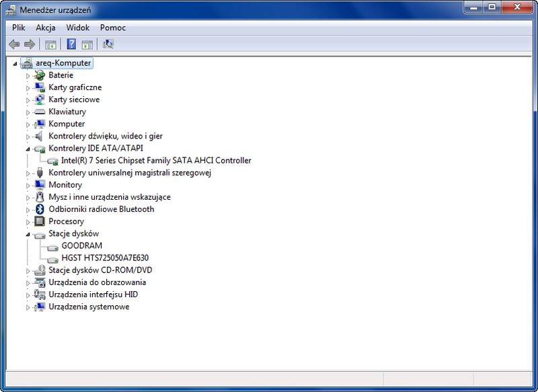The height and width of the screenshot is (392, 538).
Task: Click the Back arrow toolbar icon
Action: click(14, 44)
